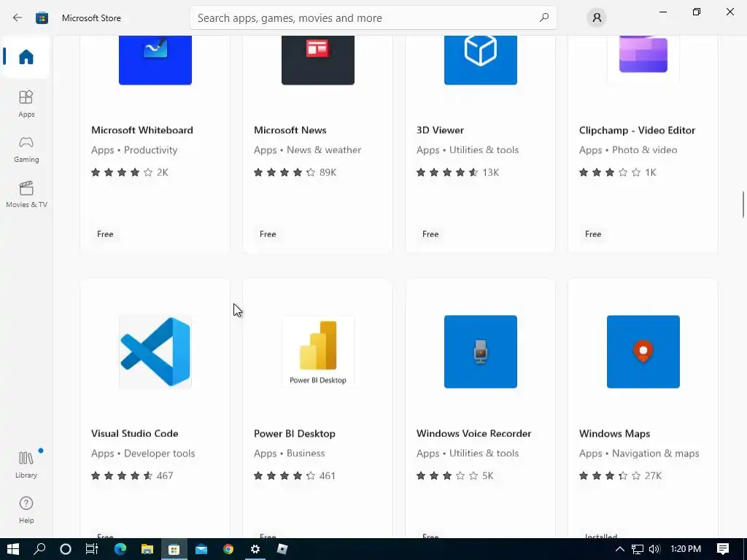Viewport: 747px width, 560px height.
Task: Open the 3D Viewer app icon
Action: tap(480, 60)
